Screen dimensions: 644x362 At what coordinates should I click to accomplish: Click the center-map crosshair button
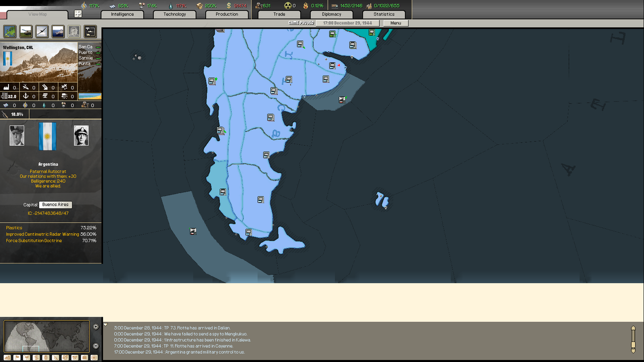pyautogui.click(x=78, y=14)
